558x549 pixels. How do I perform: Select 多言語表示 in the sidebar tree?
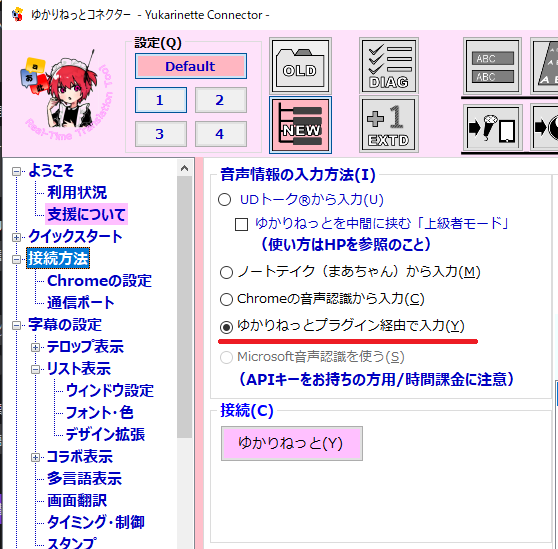click(84, 478)
